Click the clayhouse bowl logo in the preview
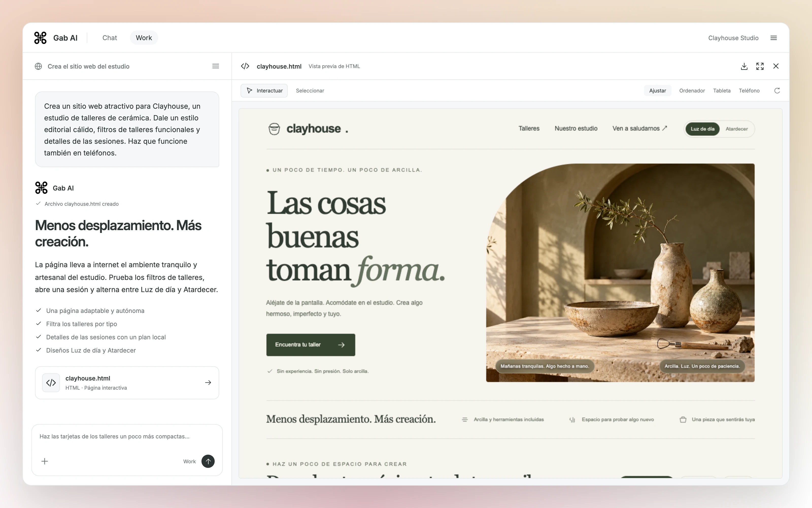This screenshot has height=508, width=812. [274, 129]
